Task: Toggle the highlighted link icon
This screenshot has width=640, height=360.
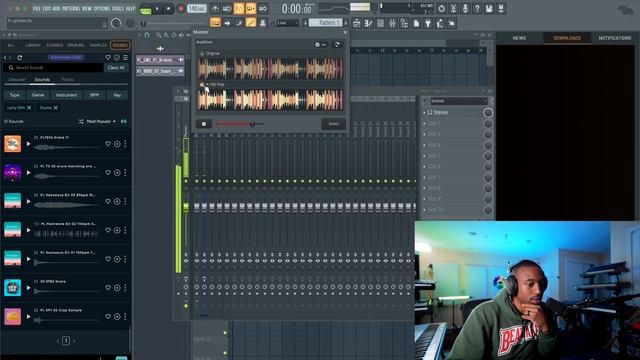Action: (251, 23)
